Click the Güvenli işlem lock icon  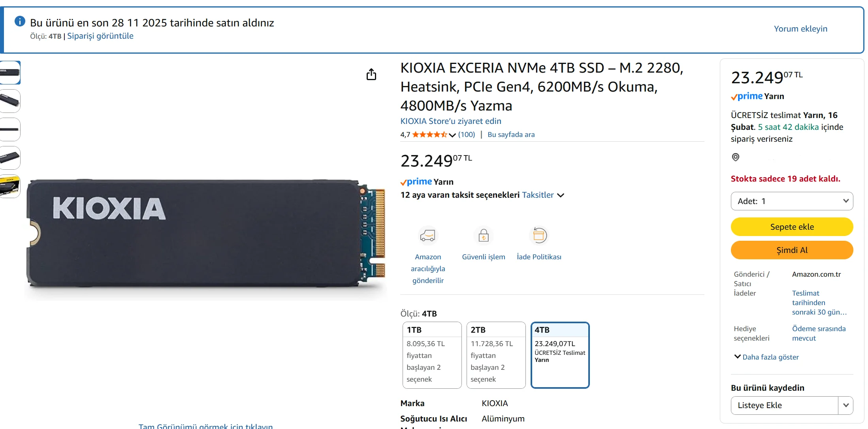[484, 236]
